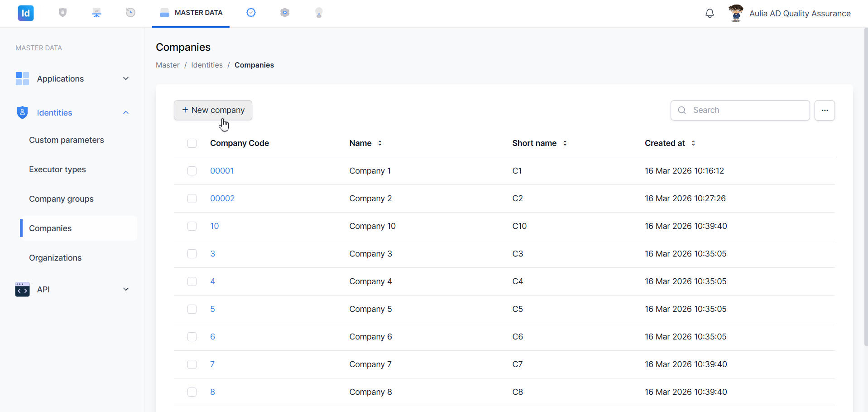Click the New company button
This screenshot has height=412, width=868.
click(x=213, y=110)
